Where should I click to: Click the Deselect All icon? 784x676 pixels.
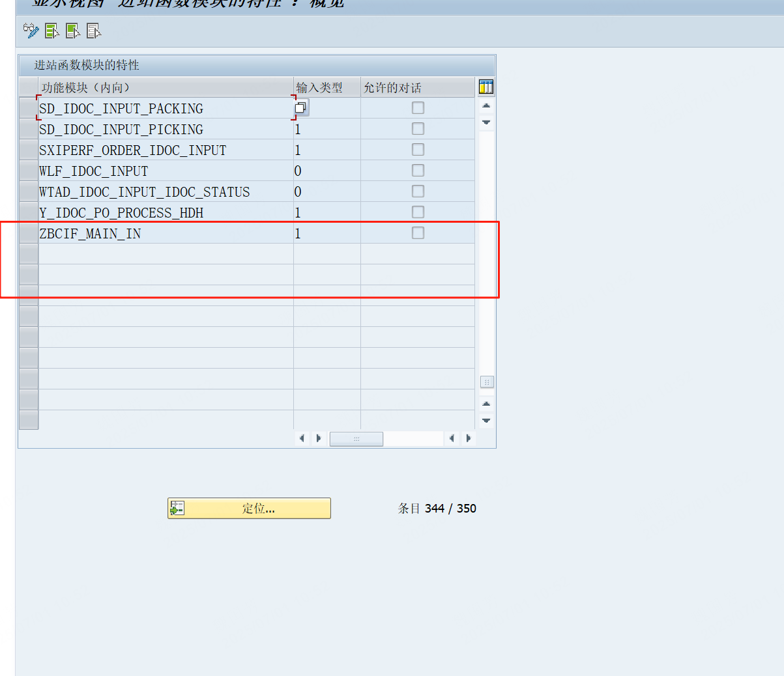click(93, 31)
